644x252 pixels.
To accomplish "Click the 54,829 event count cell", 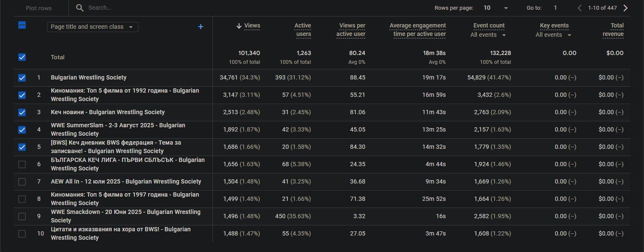I will [x=489, y=78].
